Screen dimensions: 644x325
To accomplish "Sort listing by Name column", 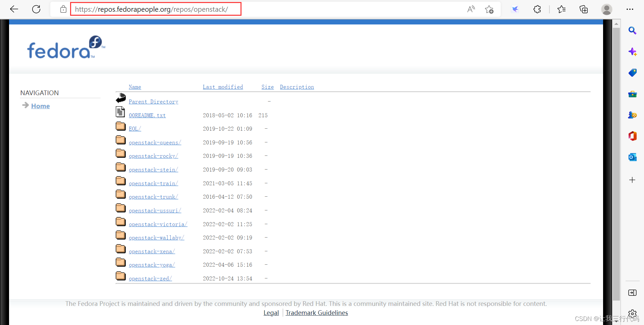I will coord(135,87).
